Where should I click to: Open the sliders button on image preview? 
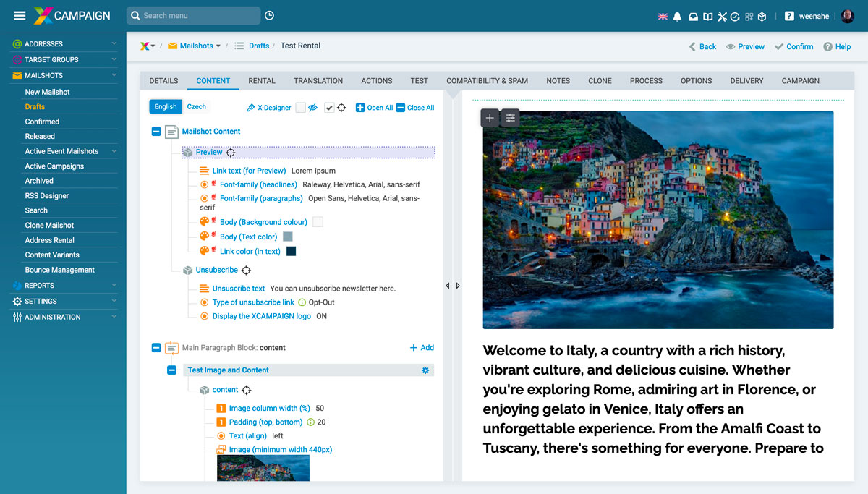(x=511, y=118)
